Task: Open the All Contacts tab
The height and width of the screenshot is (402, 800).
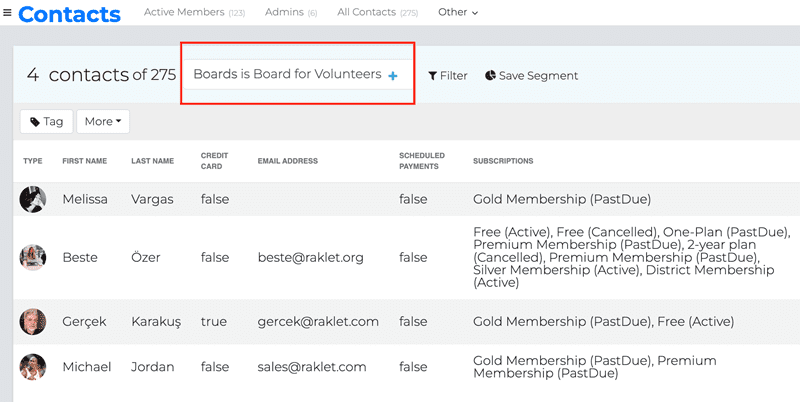Action: click(376, 13)
